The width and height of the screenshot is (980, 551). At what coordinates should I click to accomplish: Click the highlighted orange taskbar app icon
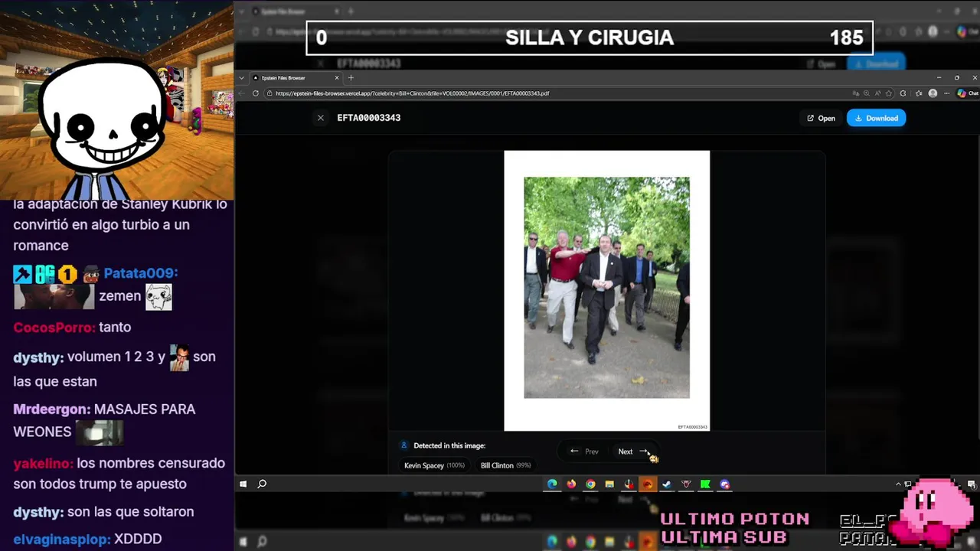coord(648,484)
